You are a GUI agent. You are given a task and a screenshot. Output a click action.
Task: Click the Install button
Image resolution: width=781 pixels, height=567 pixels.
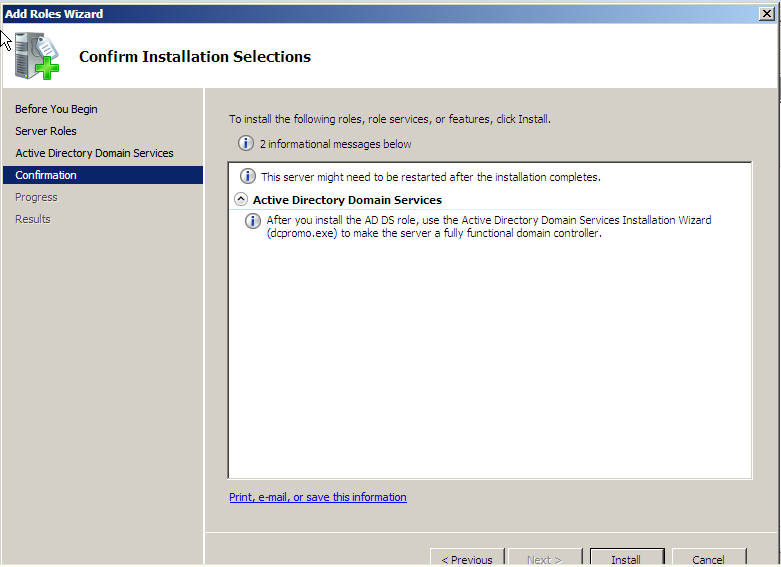pyautogui.click(x=627, y=558)
